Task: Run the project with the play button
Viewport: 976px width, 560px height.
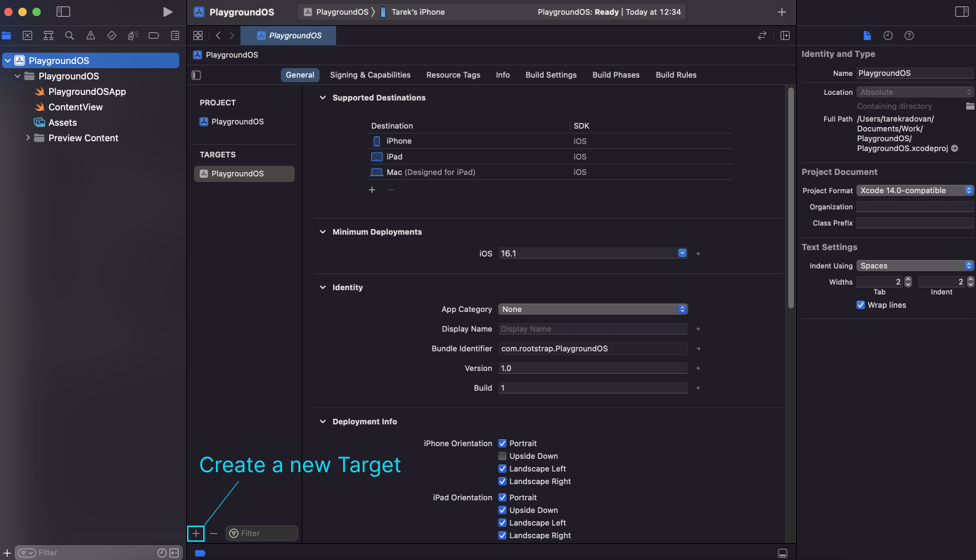Action: (x=167, y=12)
